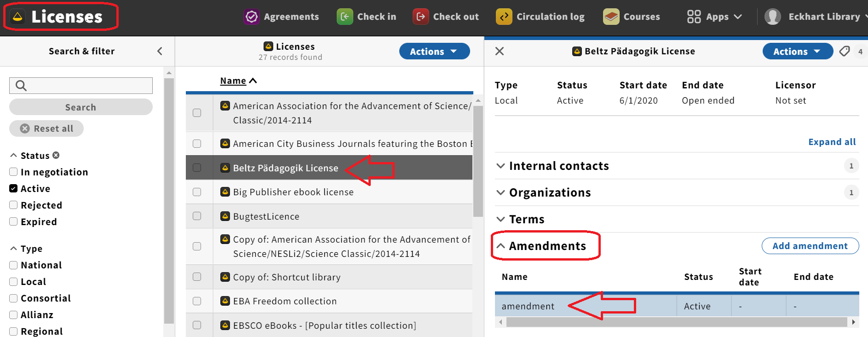Click the Check in app icon
Screen dimensions: 868x337
click(x=345, y=17)
